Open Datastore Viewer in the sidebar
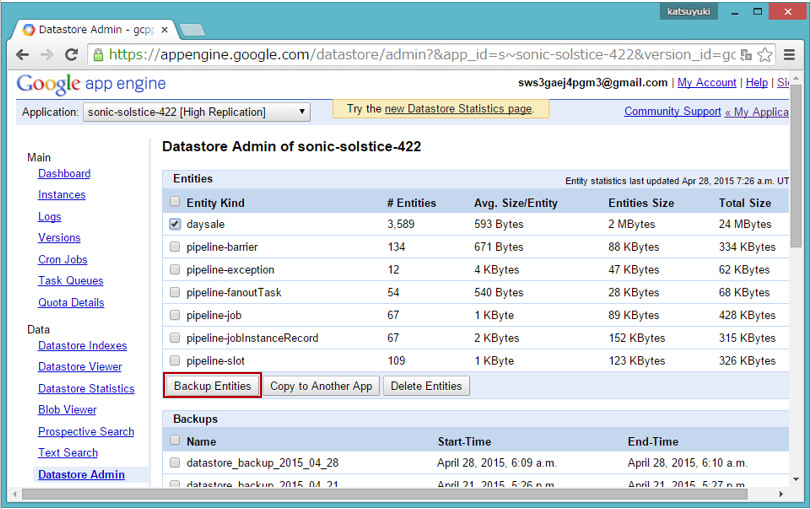 [x=80, y=366]
